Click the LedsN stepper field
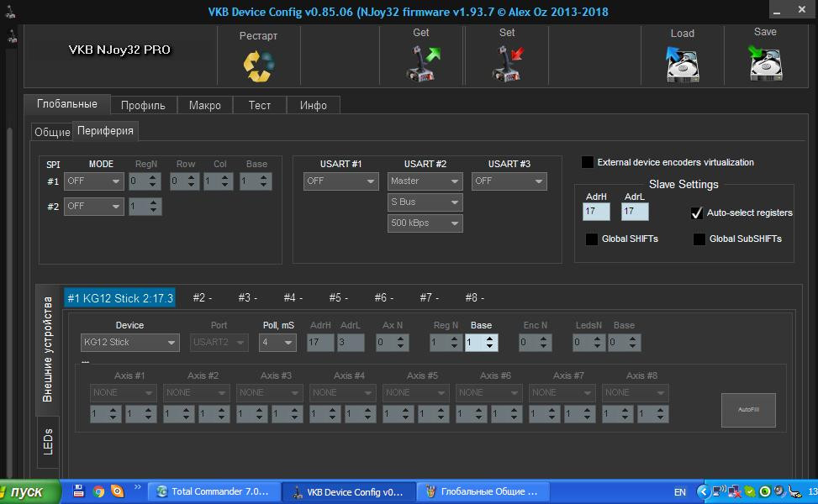818x504 pixels. [588, 343]
